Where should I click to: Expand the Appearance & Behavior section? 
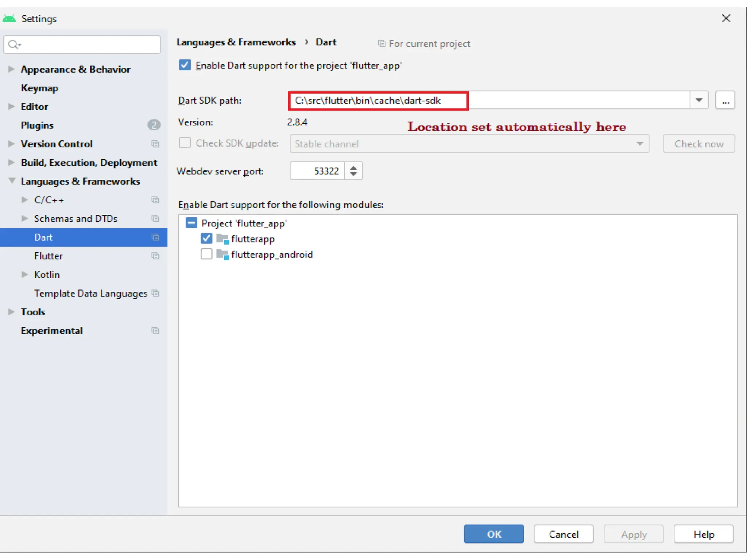coord(11,69)
